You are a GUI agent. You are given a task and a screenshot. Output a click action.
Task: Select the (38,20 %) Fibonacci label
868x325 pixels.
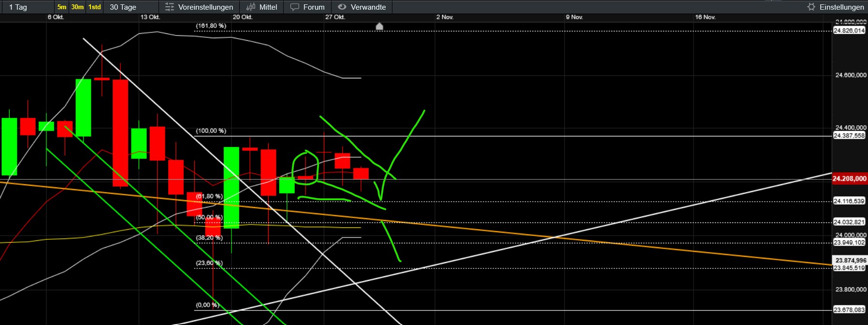click(209, 237)
